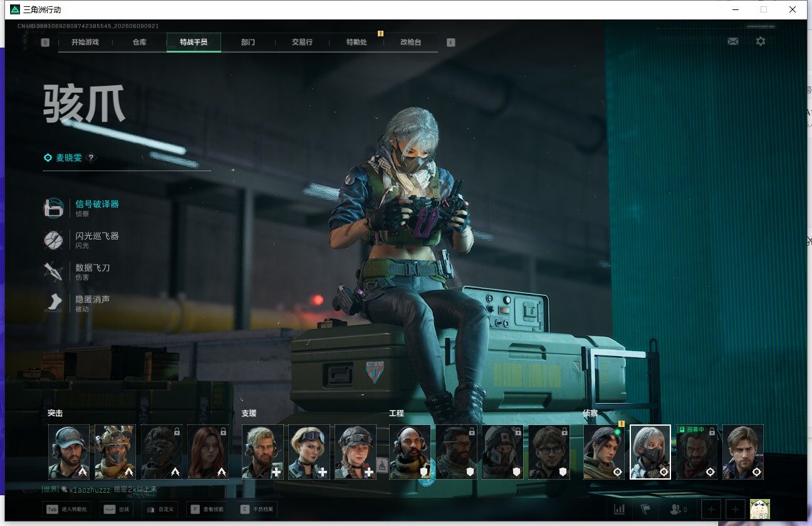
Task: Select recon operator with dark ponytail
Action: 604,452
